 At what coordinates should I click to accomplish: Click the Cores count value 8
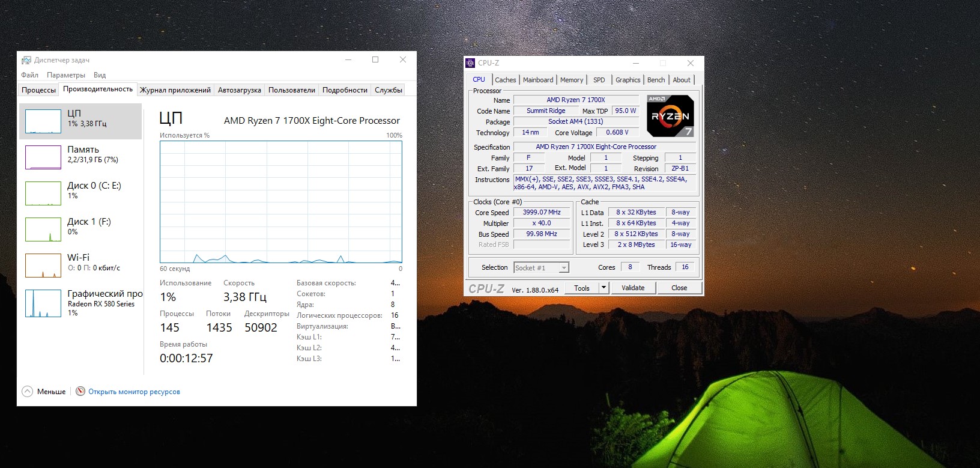point(630,267)
